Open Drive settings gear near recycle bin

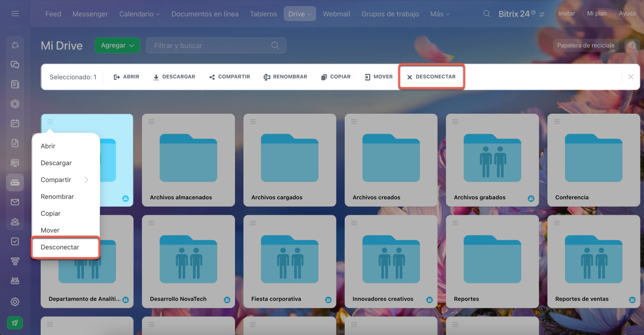pyautogui.click(x=632, y=45)
